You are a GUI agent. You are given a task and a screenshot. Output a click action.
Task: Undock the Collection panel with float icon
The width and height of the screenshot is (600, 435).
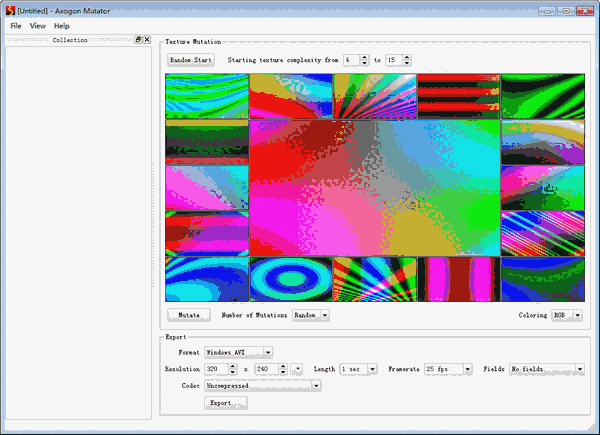(x=138, y=40)
